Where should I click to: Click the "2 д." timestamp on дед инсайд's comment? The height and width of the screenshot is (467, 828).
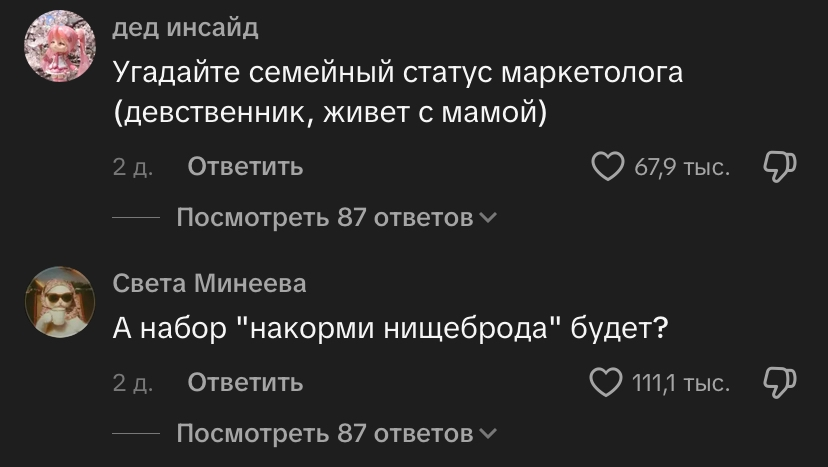click(132, 167)
